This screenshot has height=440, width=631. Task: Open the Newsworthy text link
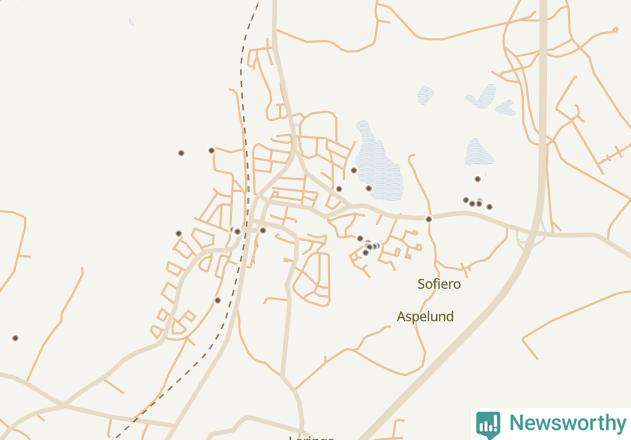[x=567, y=423]
